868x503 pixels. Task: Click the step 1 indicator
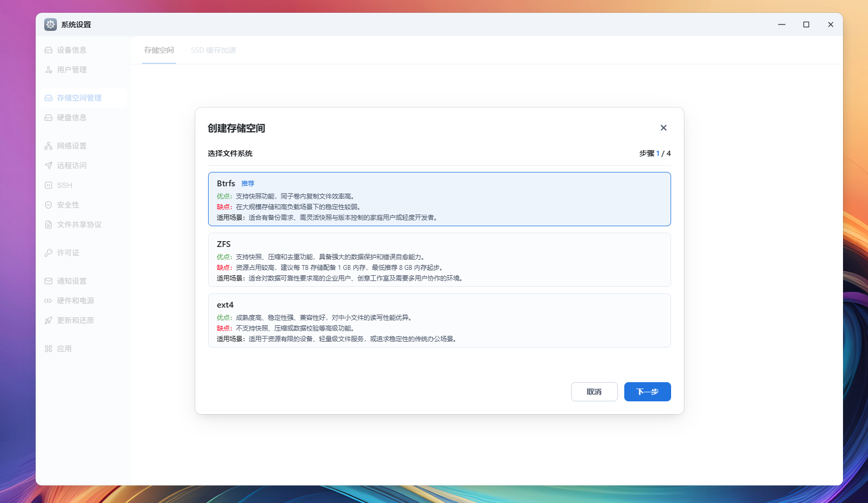click(x=658, y=153)
